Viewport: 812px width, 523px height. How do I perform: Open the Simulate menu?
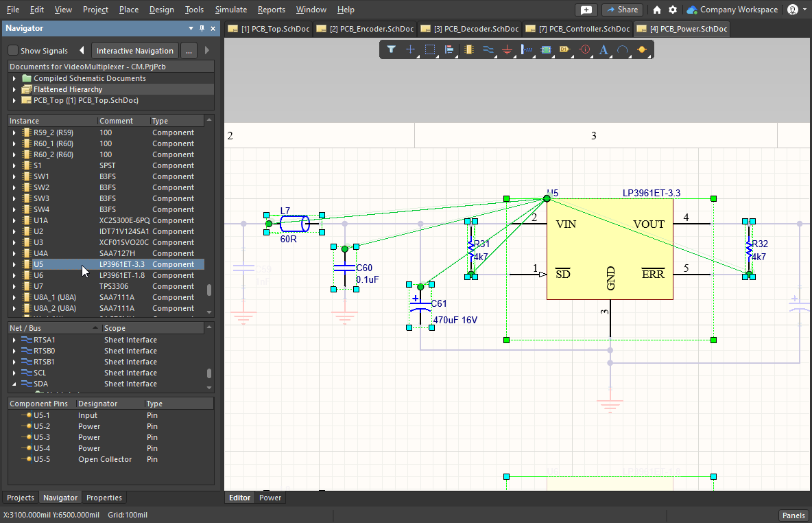pos(231,10)
